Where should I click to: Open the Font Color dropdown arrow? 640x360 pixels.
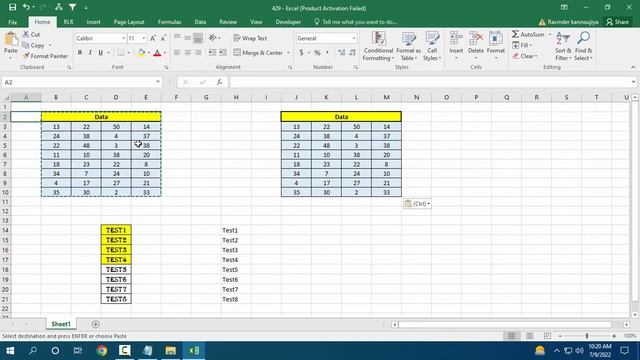pyautogui.click(x=165, y=53)
